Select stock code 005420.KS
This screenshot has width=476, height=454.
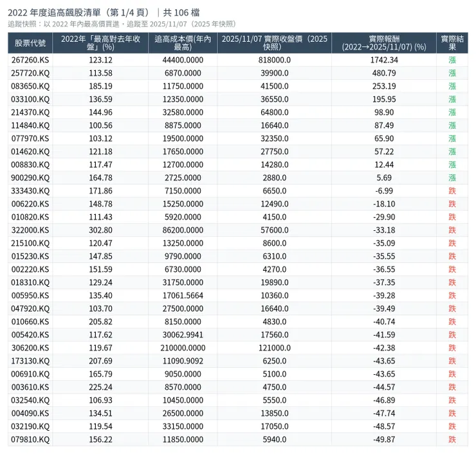click(30, 335)
